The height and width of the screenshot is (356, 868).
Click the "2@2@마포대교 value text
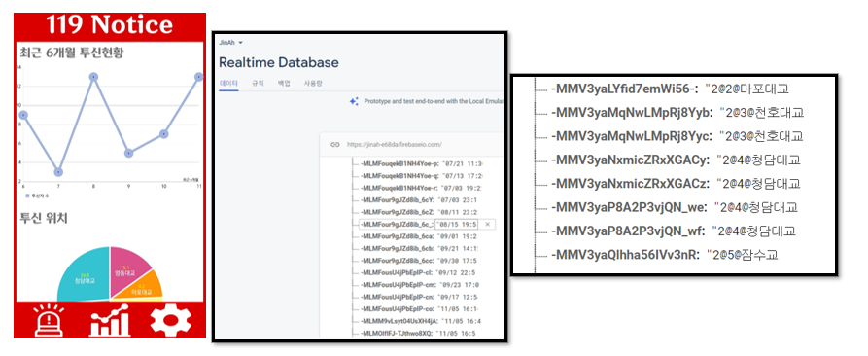tap(746, 89)
